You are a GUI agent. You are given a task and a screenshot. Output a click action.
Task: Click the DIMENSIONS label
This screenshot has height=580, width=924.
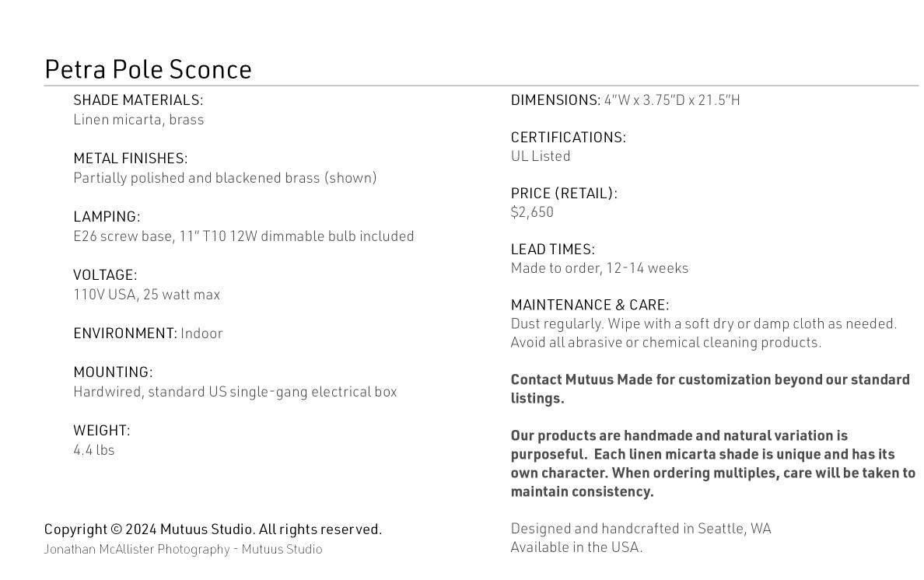click(x=555, y=100)
